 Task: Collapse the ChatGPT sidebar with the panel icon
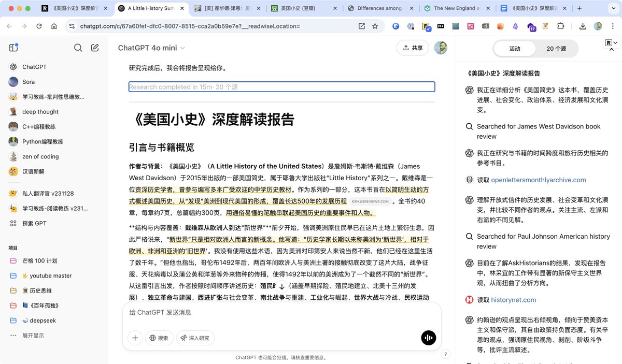pyautogui.click(x=13, y=48)
